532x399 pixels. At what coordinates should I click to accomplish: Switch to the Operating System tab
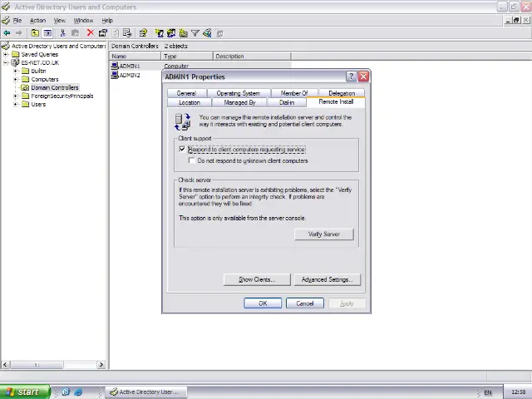(x=238, y=93)
